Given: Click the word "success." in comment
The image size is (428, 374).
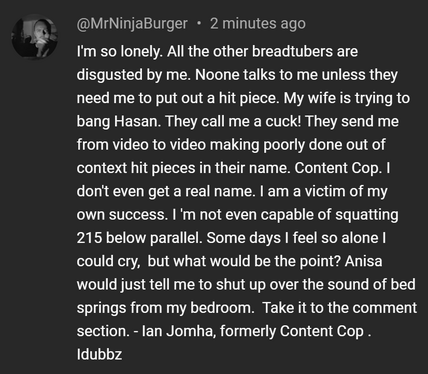Looking at the screenshot, I should click(x=139, y=215).
